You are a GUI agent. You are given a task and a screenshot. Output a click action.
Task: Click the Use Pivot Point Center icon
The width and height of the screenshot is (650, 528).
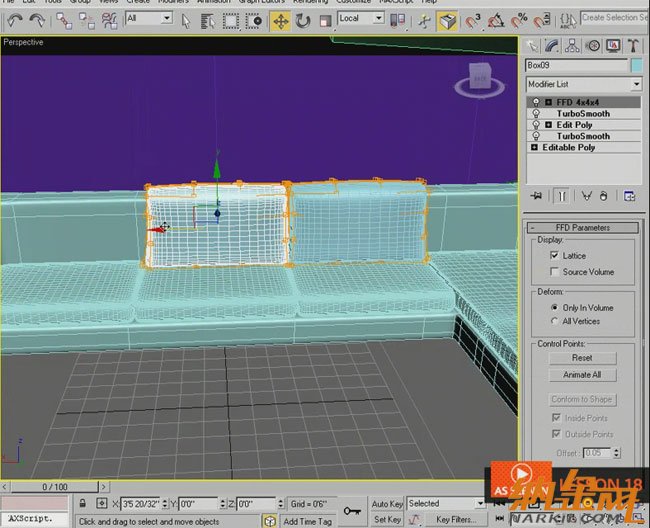(398, 20)
